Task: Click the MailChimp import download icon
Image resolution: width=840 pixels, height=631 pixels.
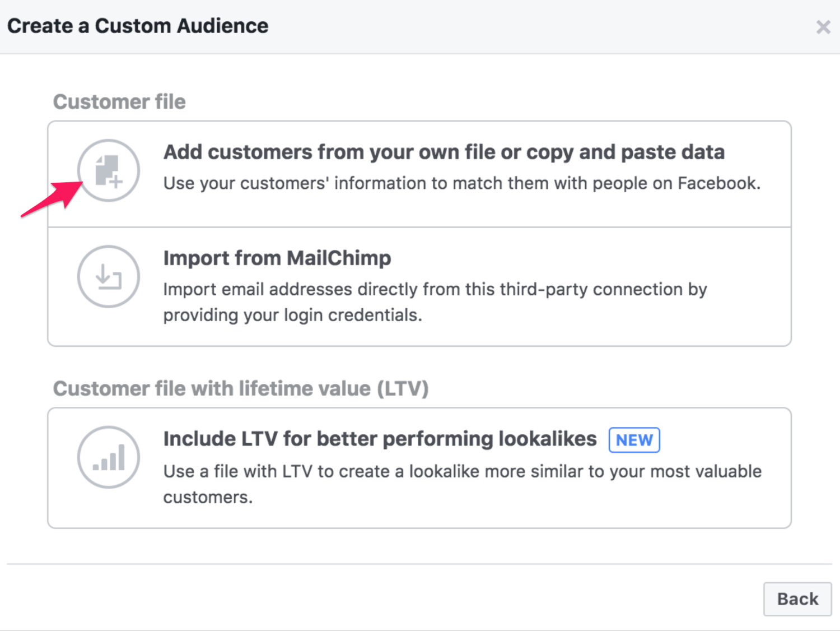Action: tap(109, 276)
